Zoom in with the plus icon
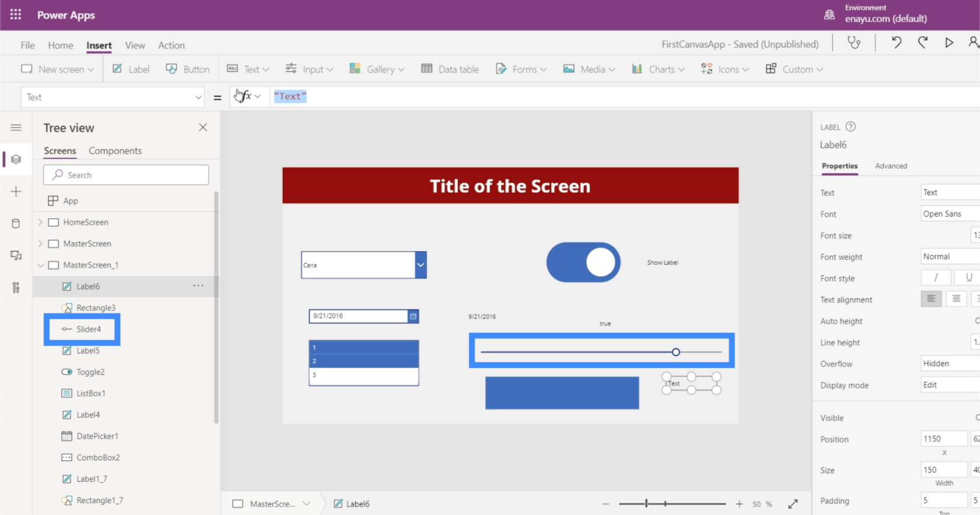Screen dimensions: 980x515 pos(739,504)
